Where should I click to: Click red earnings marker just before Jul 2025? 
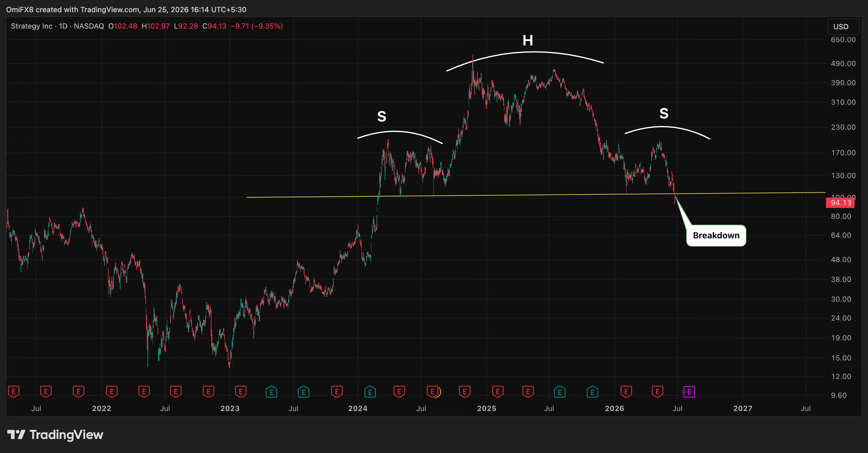tap(528, 392)
